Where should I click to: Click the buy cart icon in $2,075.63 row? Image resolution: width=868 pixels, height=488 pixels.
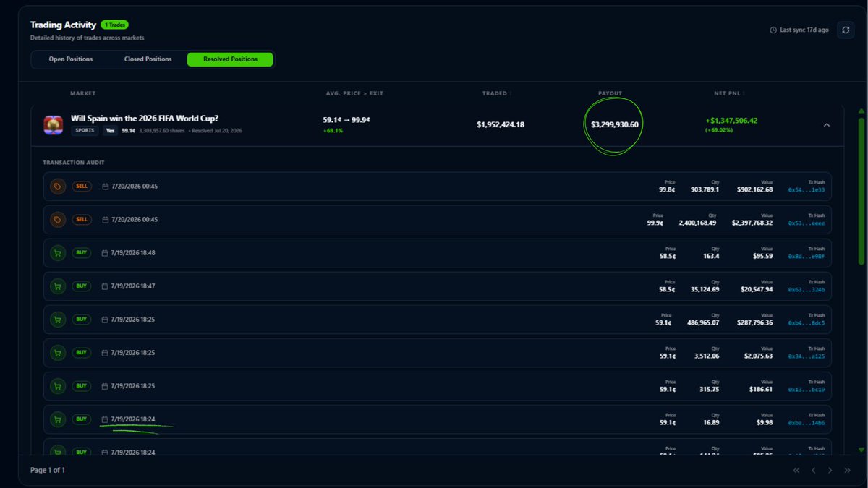click(58, 353)
